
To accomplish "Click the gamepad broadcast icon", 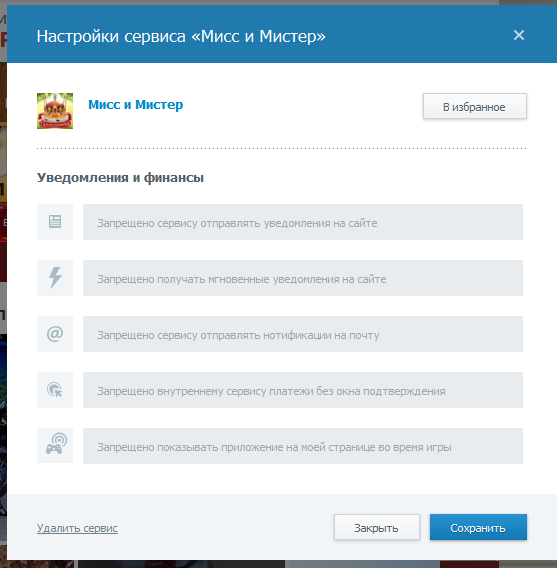I will [55, 446].
